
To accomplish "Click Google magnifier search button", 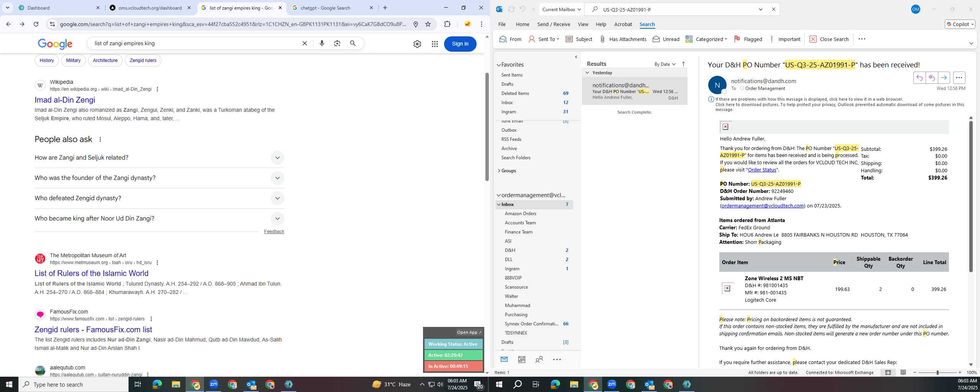I will [353, 43].
